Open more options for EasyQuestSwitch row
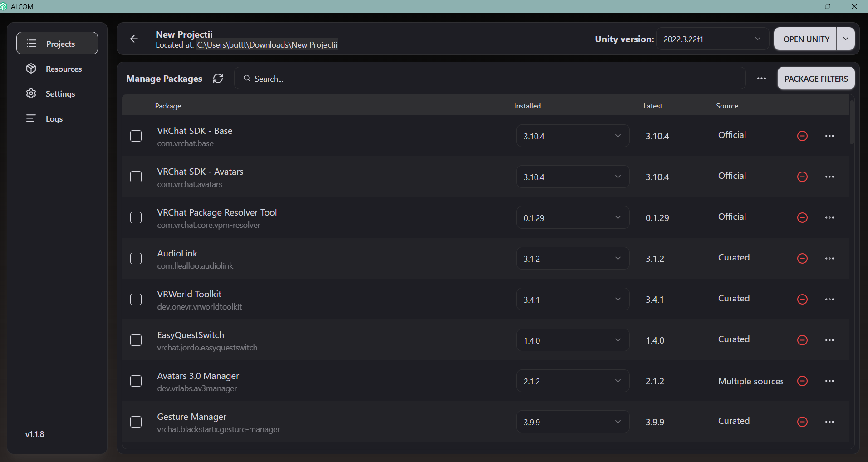Viewport: 868px width, 462px height. (x=829, y=340)
